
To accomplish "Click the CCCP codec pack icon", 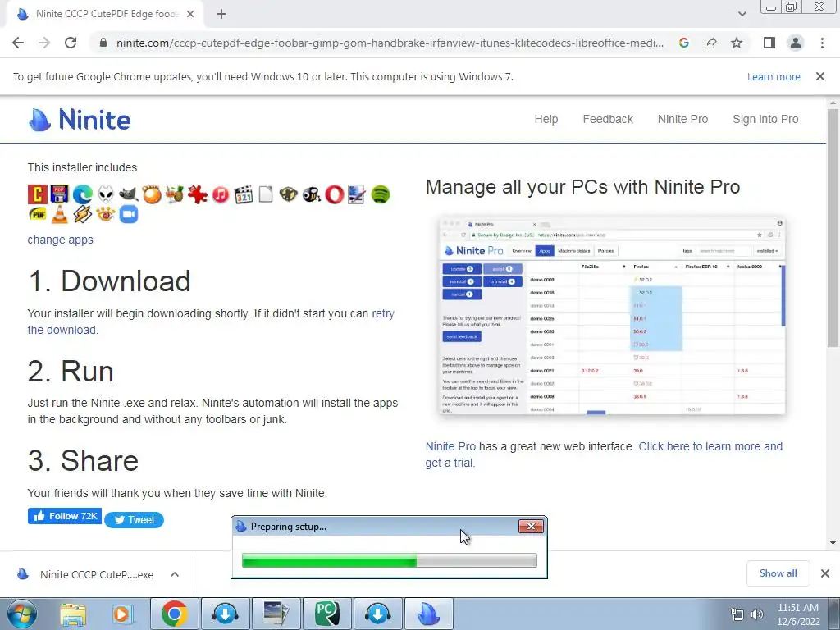I will [x=37, y=194].
